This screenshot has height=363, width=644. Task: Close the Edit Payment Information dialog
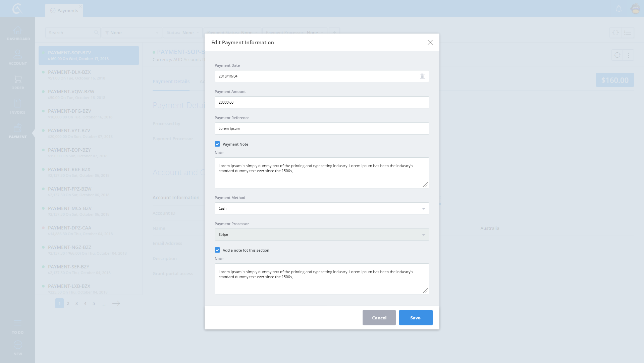[x=430, y=43]
